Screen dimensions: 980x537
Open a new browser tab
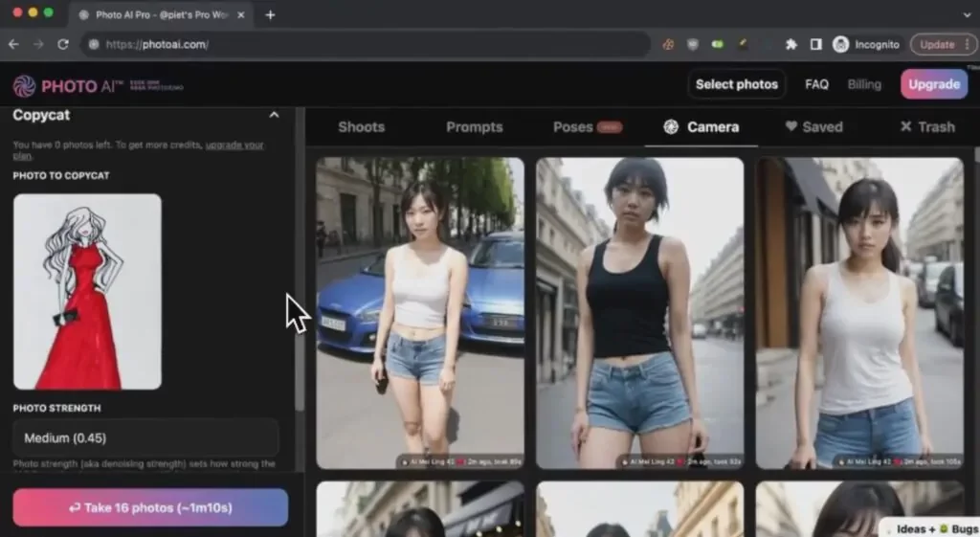tap(271, 14)
